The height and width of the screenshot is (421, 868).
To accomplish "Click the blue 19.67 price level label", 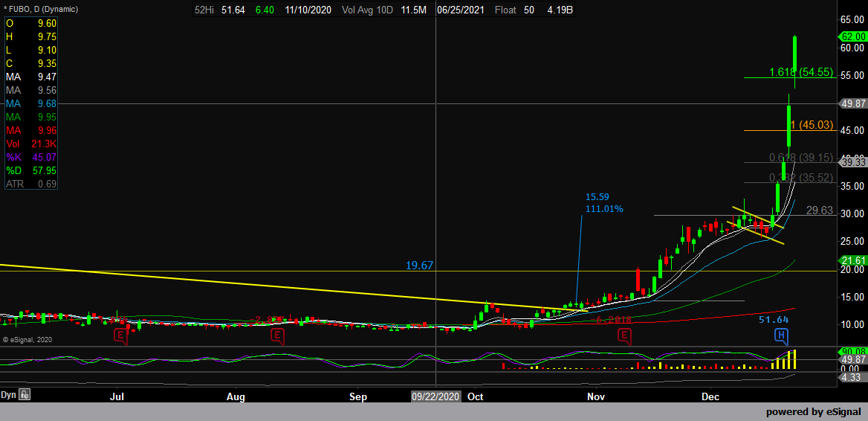I will click(419, 266).
